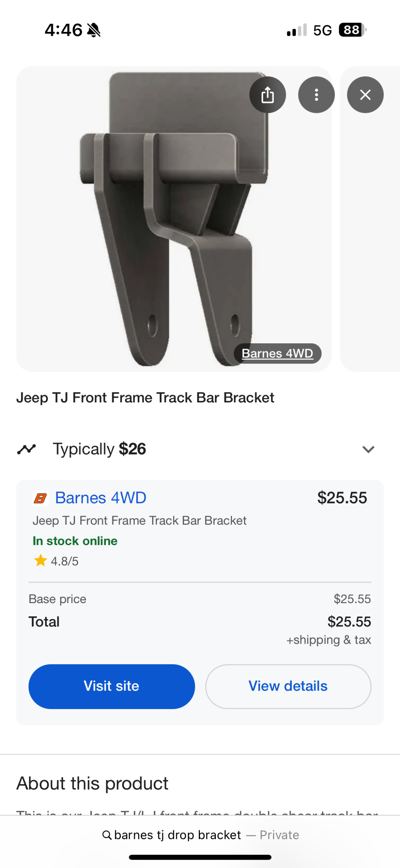
Task: Tap the battery indicator in status bar
Action: (x=352, y=30)
